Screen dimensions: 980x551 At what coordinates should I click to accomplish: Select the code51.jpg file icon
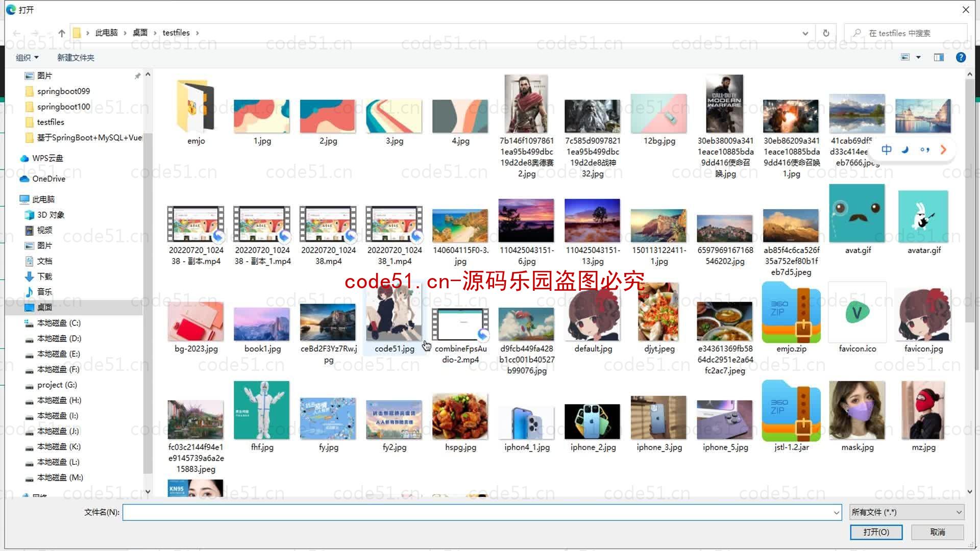point(394,322)
